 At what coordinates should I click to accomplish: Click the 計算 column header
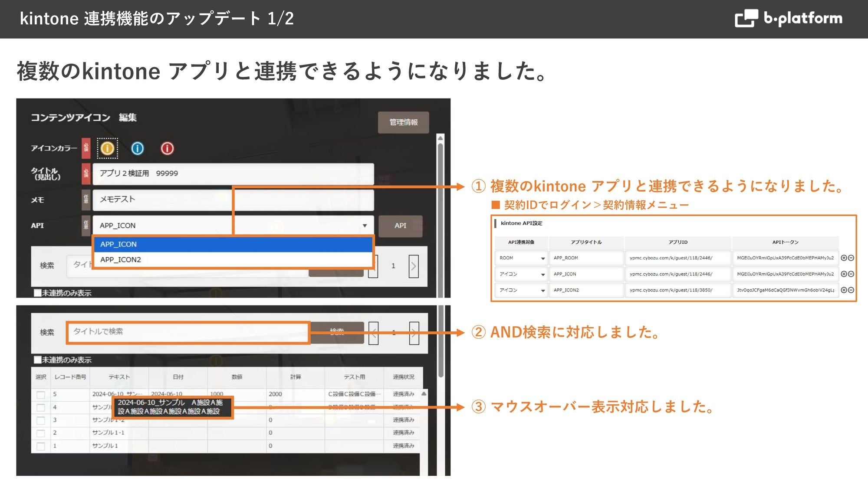tap(296, 377)
